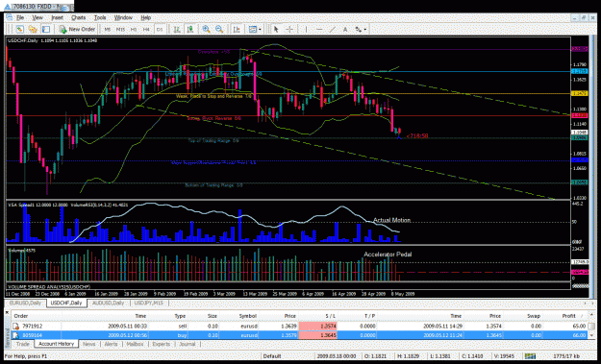
Task: Zoom out of the chart
Action: tap(219, 29)
